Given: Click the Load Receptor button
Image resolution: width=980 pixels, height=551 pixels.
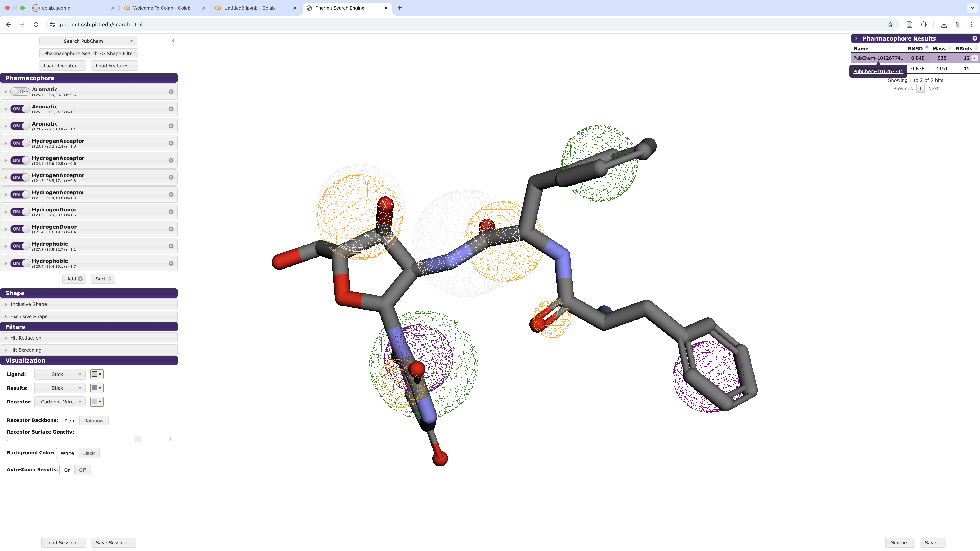Looking at the screenshot, I should [62, 66].
